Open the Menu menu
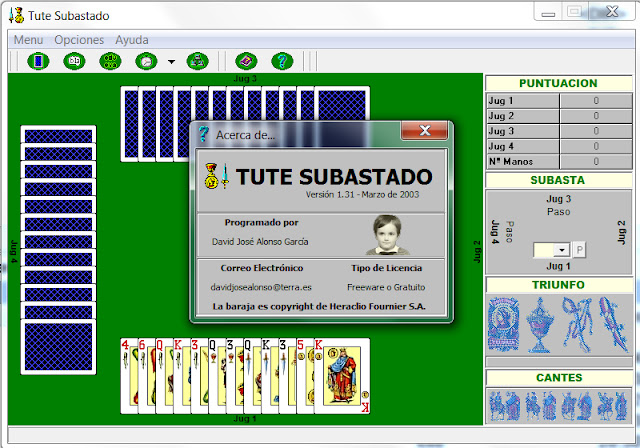Image resolution: width=640 pixels, height=448 pixels. 28,40
